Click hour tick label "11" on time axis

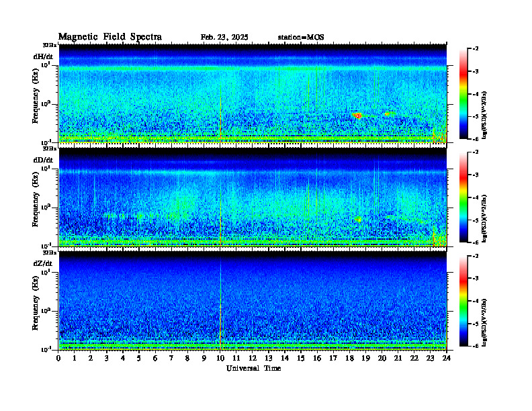point(236,359)
